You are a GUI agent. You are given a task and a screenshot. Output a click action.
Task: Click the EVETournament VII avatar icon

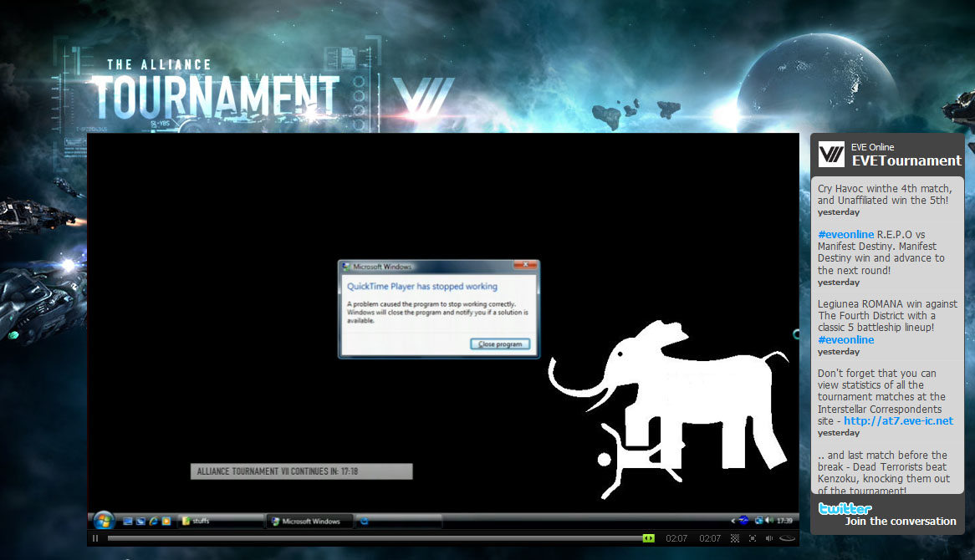tap(831, 154)
